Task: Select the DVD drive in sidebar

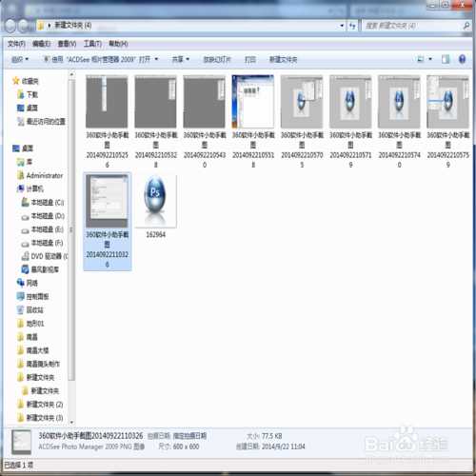Action: coord(45,256)
